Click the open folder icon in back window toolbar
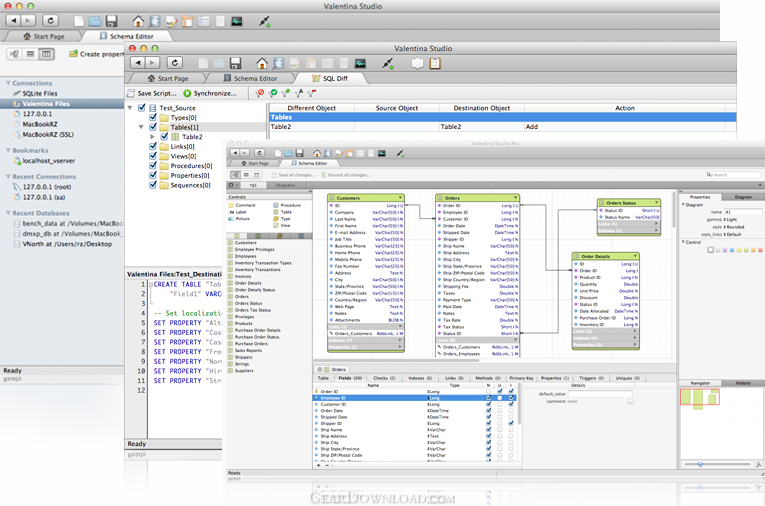 coord(93,20)
